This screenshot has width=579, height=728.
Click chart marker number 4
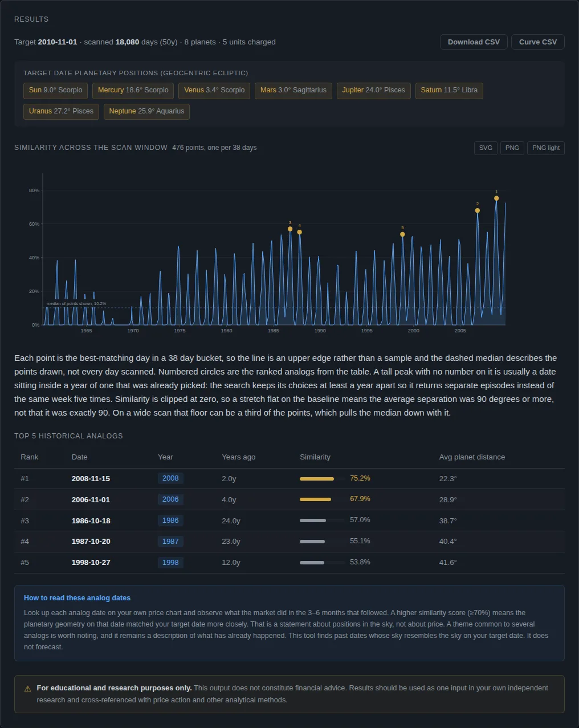(300, 232)
